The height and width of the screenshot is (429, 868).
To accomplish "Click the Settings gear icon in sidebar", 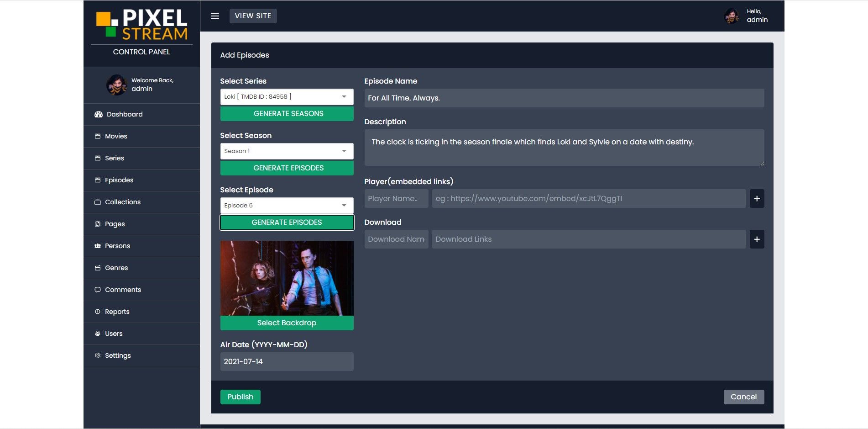I will coord(98,355).
